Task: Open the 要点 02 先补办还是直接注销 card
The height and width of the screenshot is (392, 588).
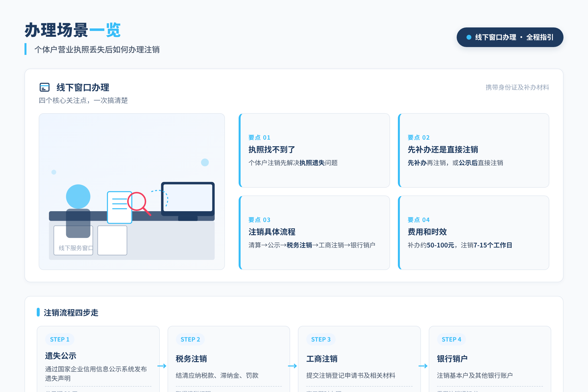Action: [474, 150]
